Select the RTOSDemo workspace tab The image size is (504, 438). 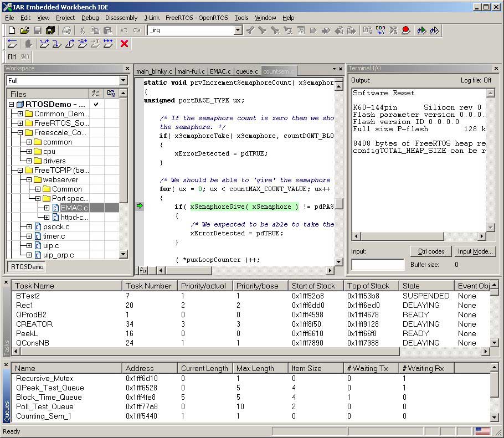27,267
